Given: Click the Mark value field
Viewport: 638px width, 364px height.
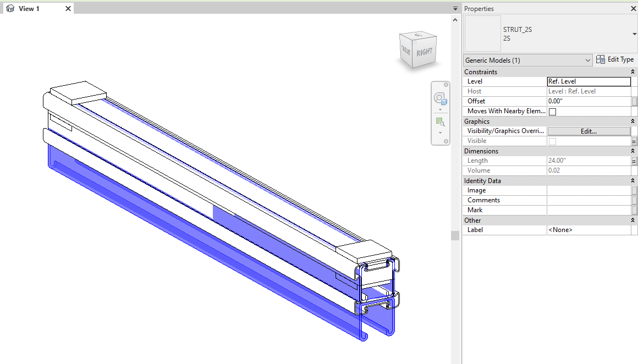Looking at the screenshot, I should (588, 210).
